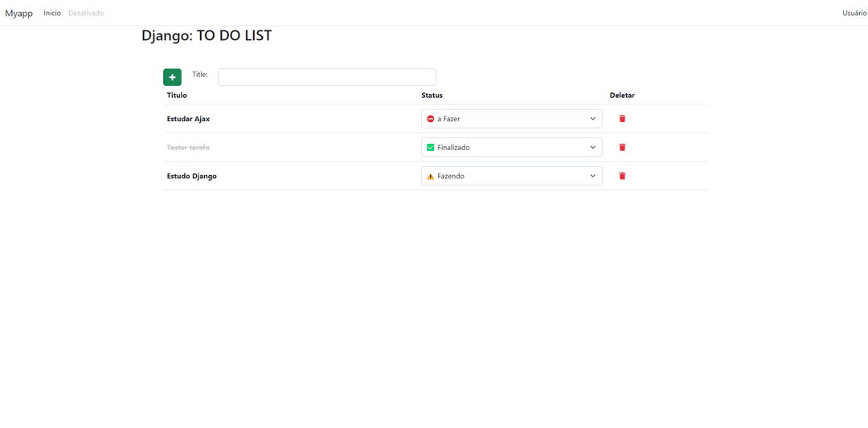Focus the Title text input field

[x=326, y=77]
